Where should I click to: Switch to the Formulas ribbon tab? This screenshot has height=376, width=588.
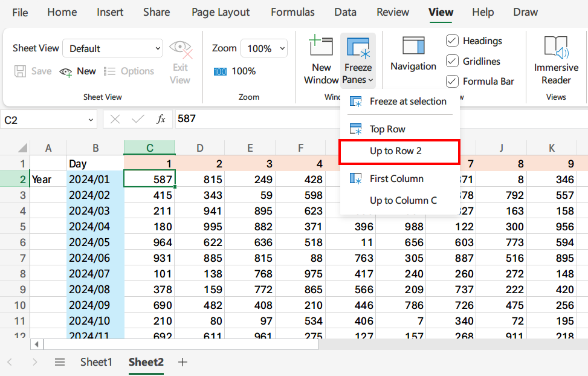(292, 12)
